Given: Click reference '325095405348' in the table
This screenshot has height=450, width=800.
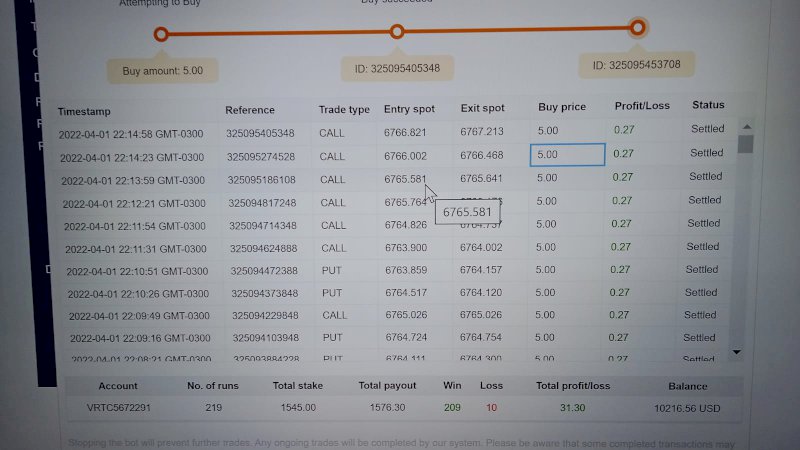Looking at the screenshot, I should tap(260, 133).
